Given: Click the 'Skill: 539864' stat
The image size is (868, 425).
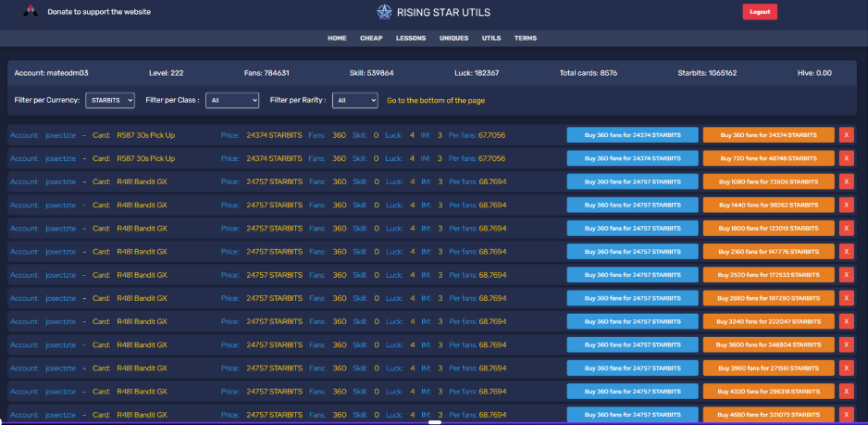Looking at the screenshot, I should pyautogui.click(x=371, y=73).
